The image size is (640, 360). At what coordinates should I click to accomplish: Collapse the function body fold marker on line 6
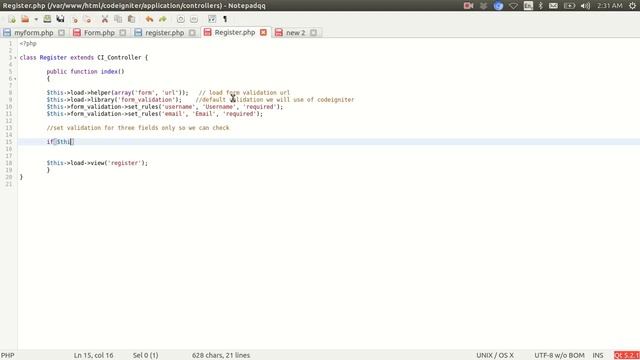tap(16, 79)
